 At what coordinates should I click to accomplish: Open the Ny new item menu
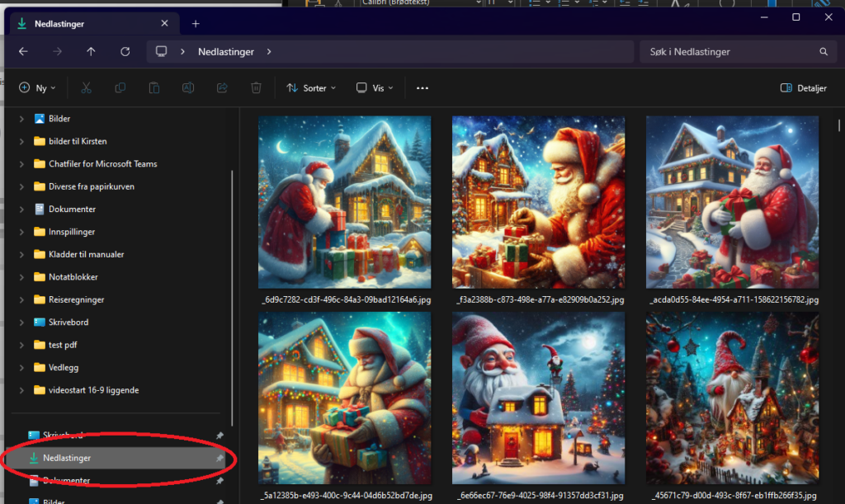point(34,88)
